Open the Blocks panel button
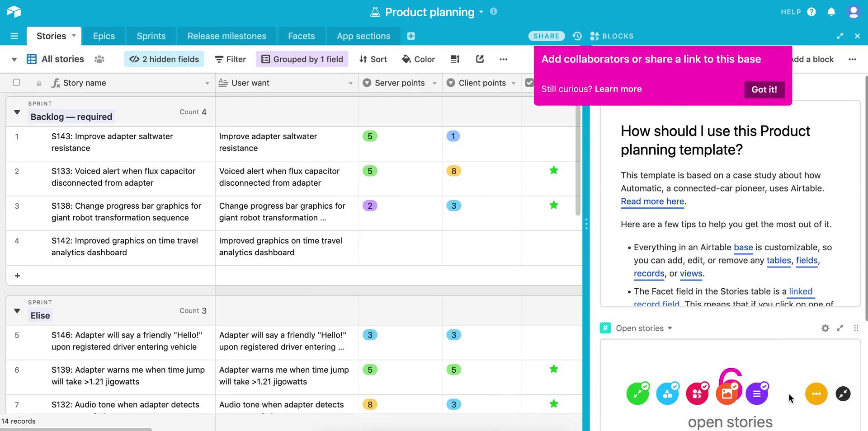Viewport: 868px width, 431px height. click(x=612, y=36)
